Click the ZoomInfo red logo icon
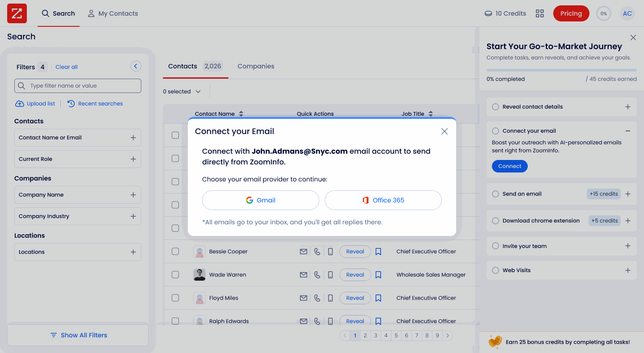Screen dimensions: 644x353 click(x=17, y=13)
